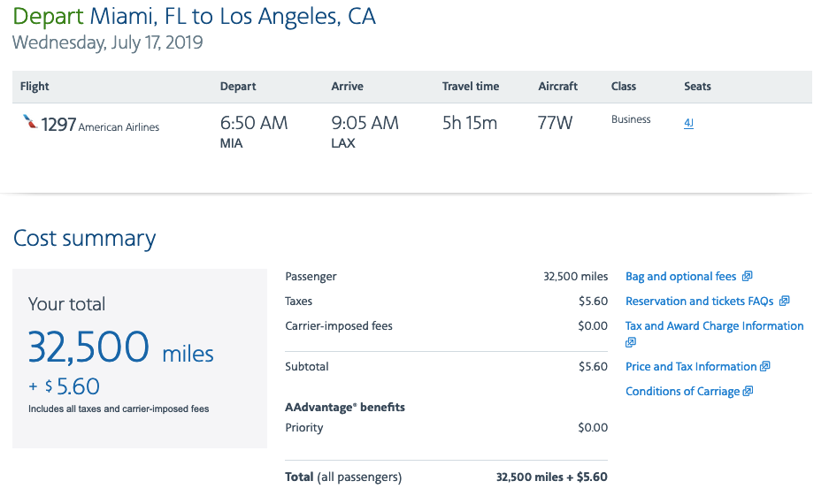This screenshot has width=829, height=504.
Task: Click external-link icon next to Price and Tax Information
Action: pyautogui.click(x=765, y=367)
